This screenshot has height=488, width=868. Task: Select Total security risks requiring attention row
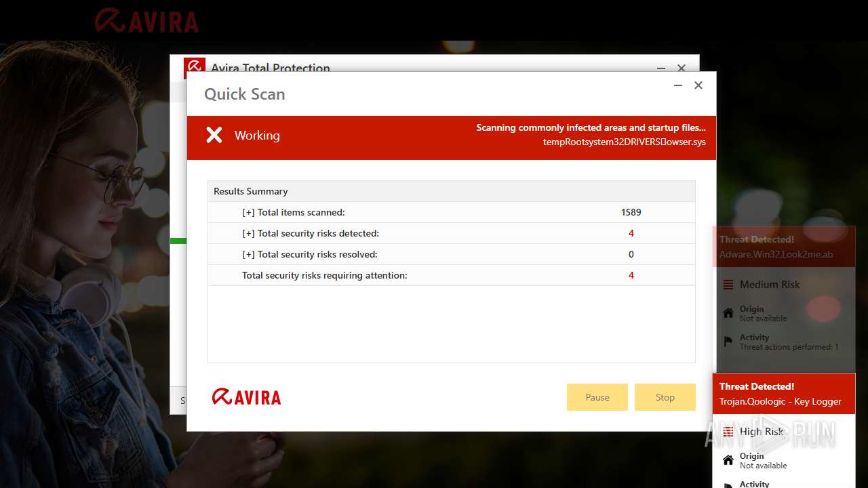451,275
